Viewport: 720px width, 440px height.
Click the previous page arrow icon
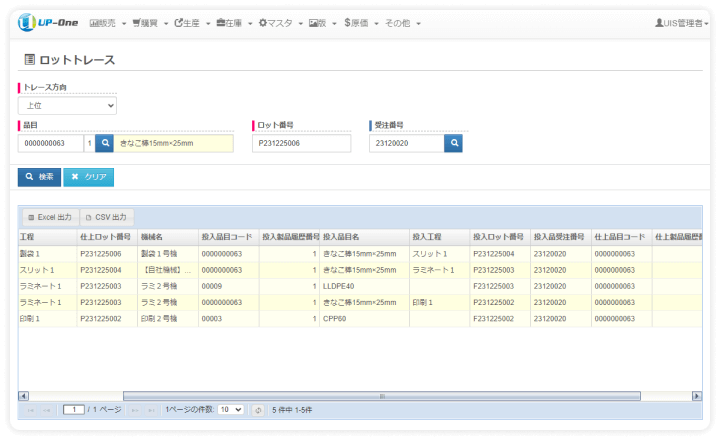[47, 410]
